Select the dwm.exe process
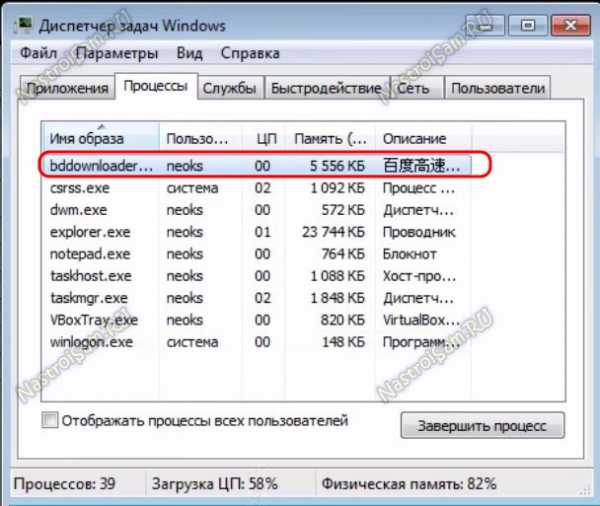Viewport: 600px width, 506px height. [x=256, y=210]
